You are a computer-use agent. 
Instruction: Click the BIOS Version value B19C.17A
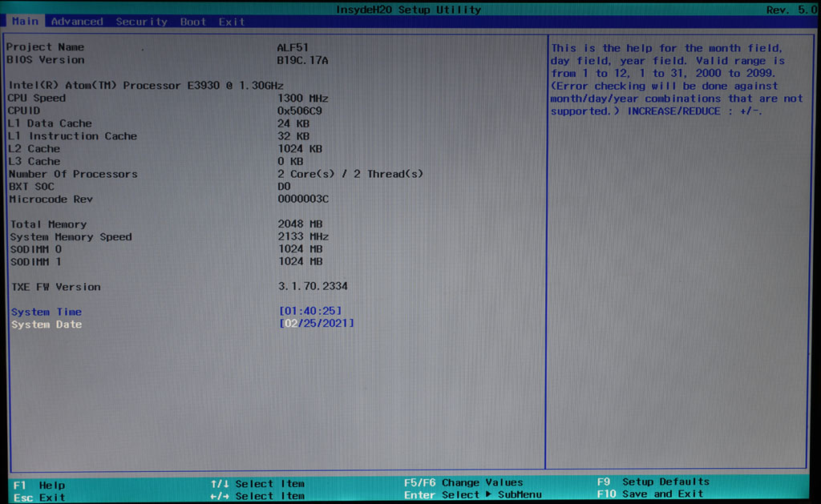pyautogui.click(x=302, y=60)
